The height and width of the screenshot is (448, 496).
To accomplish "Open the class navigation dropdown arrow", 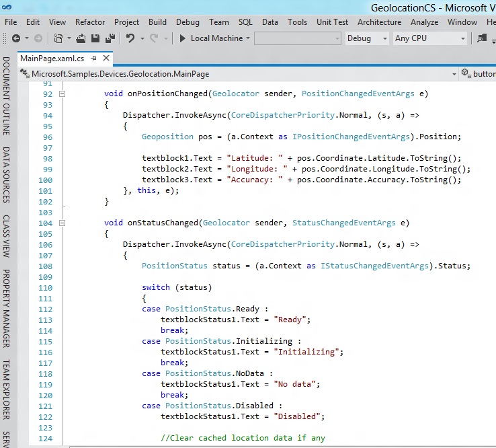I will tap(454, 74).
